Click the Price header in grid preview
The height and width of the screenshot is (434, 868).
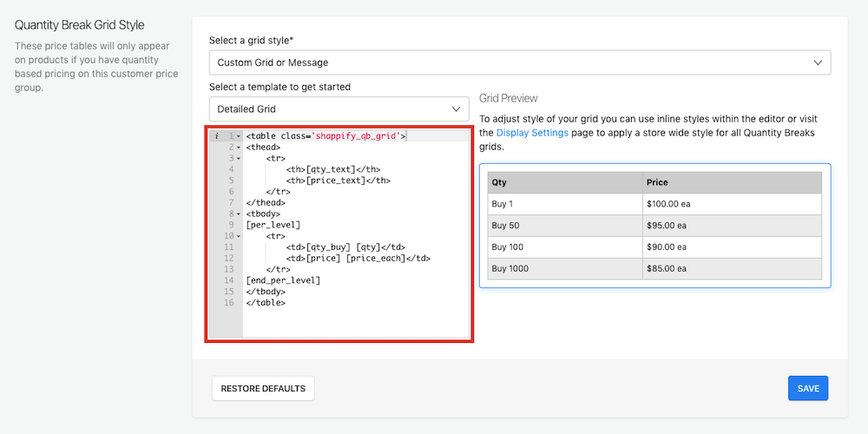(657, 182)
